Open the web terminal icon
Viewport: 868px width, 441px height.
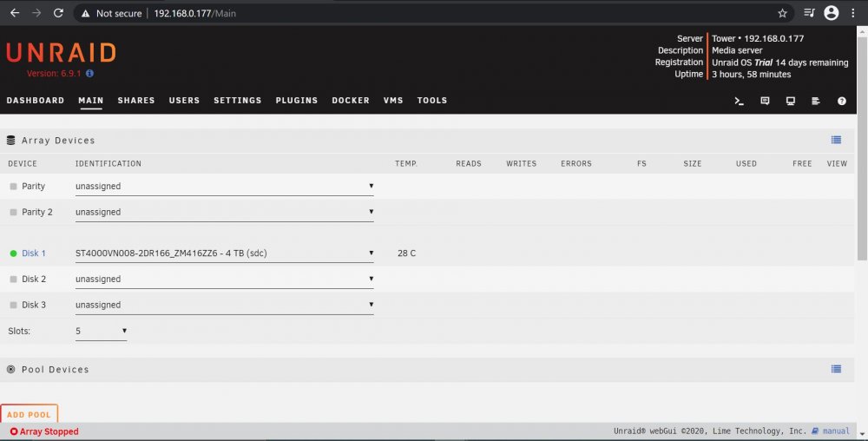(739, 101)
